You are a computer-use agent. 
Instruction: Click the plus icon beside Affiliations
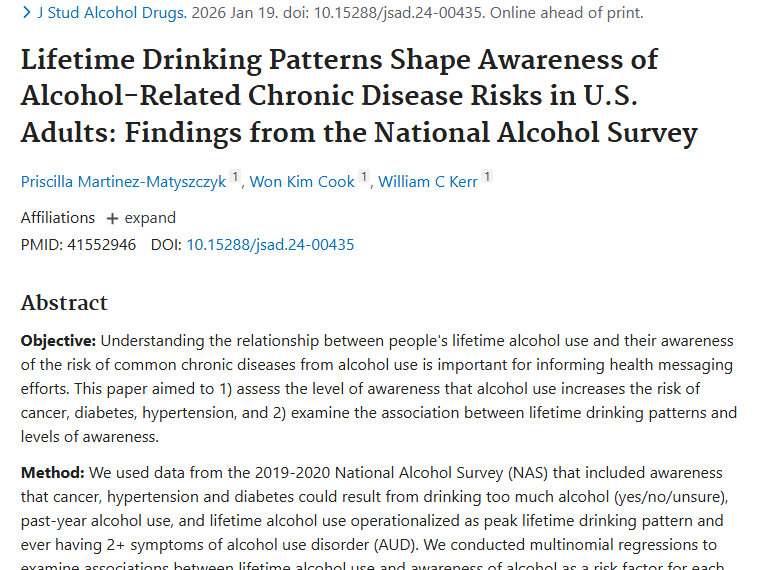[x=112, y=218]
